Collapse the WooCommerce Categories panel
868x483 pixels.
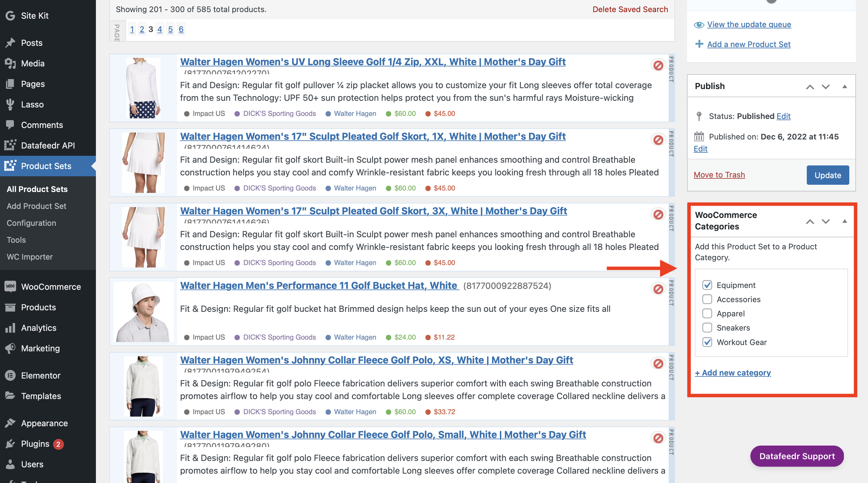click(844, 221)
